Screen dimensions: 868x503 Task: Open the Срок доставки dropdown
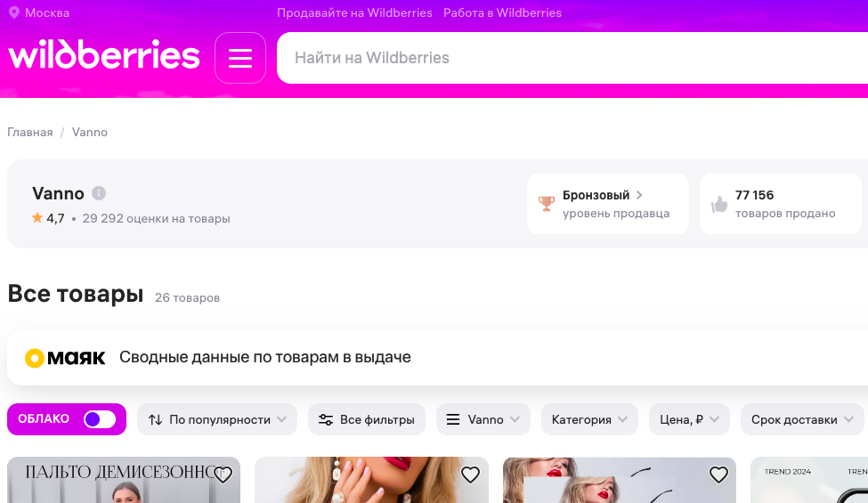[x=802, y=419]
